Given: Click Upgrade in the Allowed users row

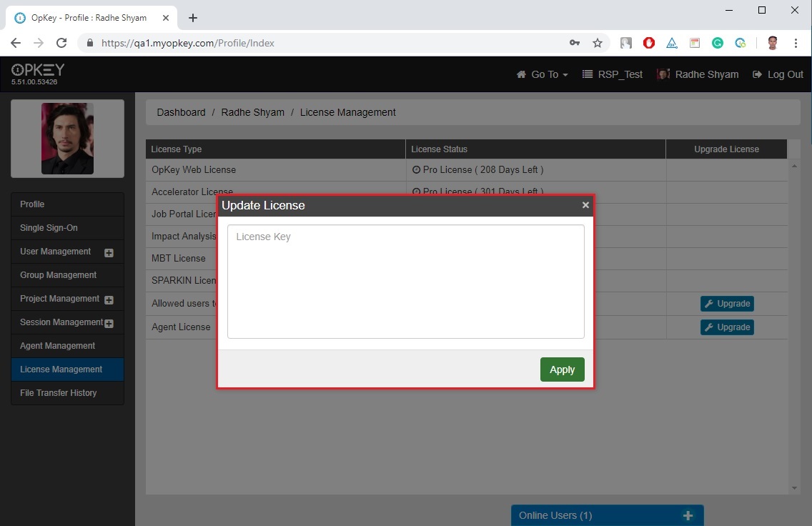Looking at the screenshot, I should (x=727, y=304).
